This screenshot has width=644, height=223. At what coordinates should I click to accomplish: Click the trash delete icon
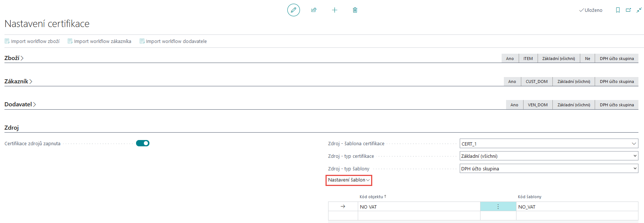355,10
